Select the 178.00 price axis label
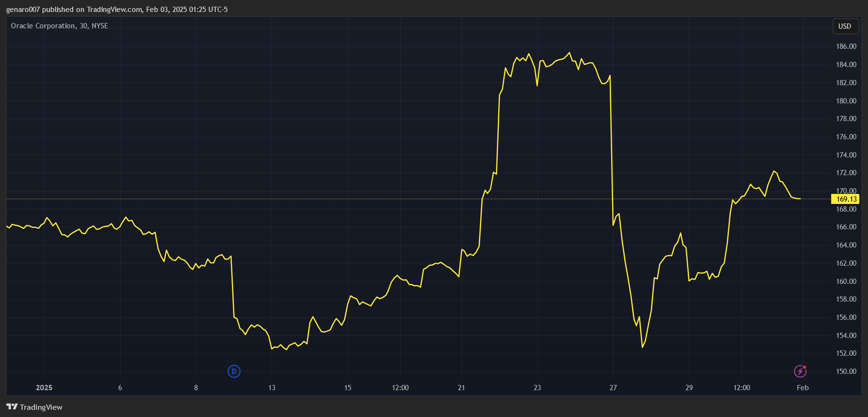 tap(846, 119)
